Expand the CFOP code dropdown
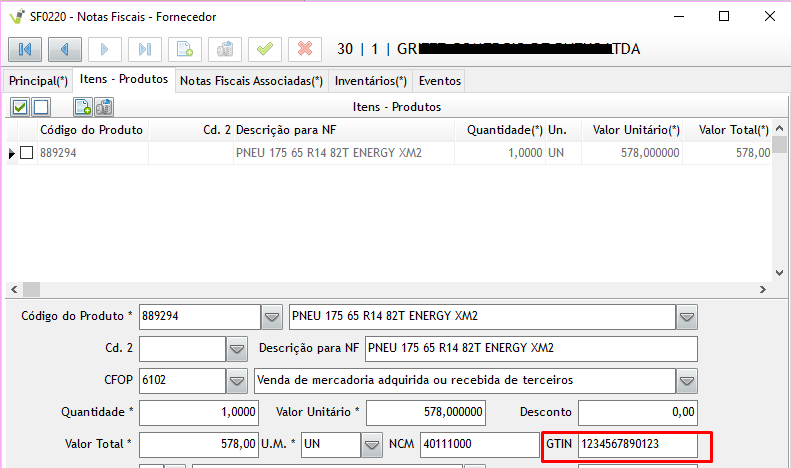Image resolution: width=791 pixels, height=468 pixels. [x=237, y=381]
